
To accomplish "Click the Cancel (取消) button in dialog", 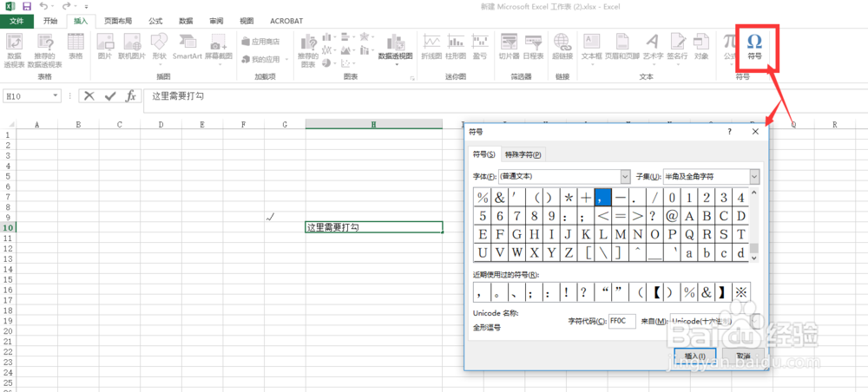I will click(744, 356).
